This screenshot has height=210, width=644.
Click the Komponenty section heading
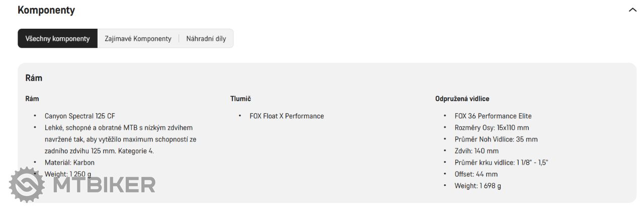pyautogui.click(x=46, y=10)
